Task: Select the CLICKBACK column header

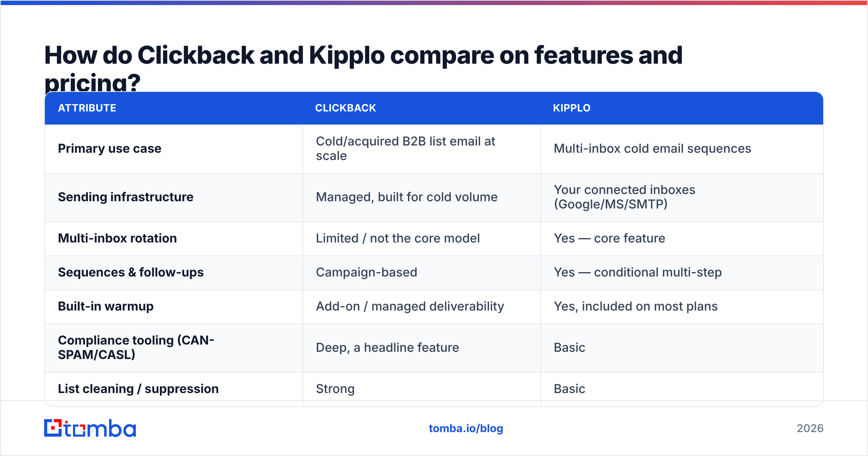Action: tap(345, 108)
